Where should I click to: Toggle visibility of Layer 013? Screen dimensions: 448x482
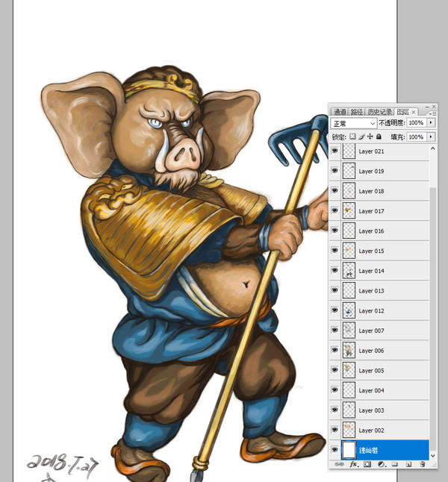point(335,290)
